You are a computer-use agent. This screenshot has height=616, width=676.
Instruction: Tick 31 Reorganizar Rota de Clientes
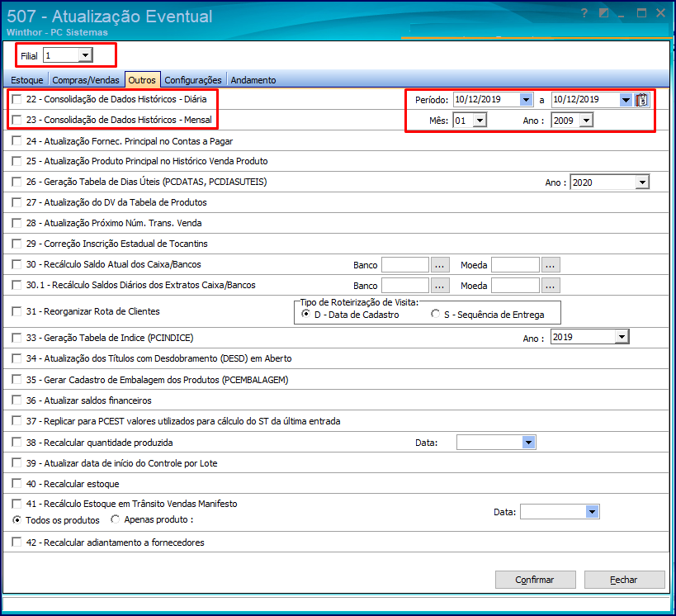click(17, 311)
